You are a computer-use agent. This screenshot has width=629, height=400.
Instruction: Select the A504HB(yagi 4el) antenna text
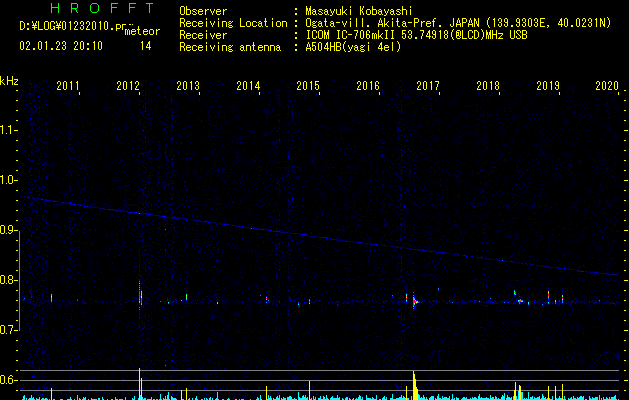[353, 47]
